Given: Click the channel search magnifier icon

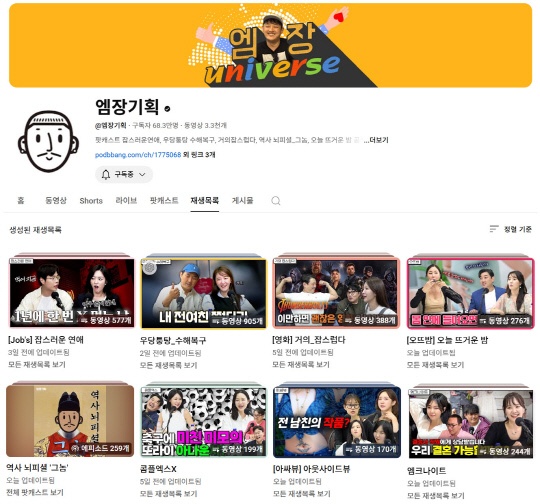Looking at the screenshot, I should pos(276,200).
